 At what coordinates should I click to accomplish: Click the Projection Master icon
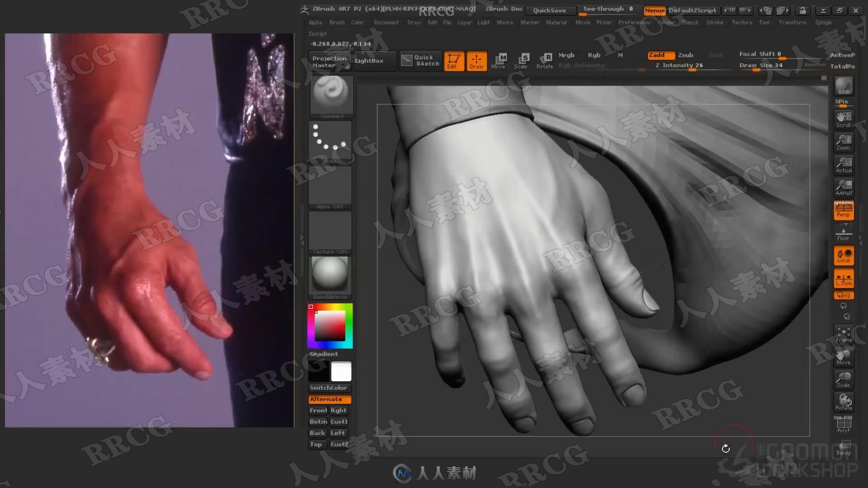pyautogui.click(x=330, y=60)
